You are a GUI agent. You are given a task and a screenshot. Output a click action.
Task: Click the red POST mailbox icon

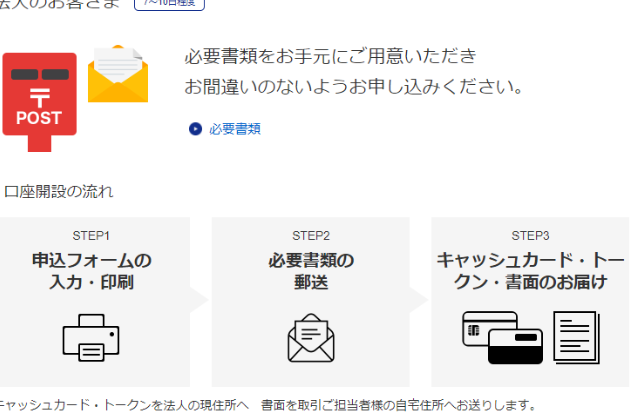tap(39, 98)
